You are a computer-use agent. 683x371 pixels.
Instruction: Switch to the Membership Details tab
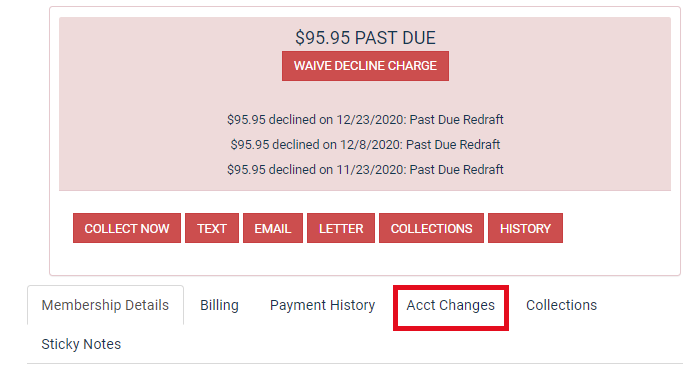(105, 305)
